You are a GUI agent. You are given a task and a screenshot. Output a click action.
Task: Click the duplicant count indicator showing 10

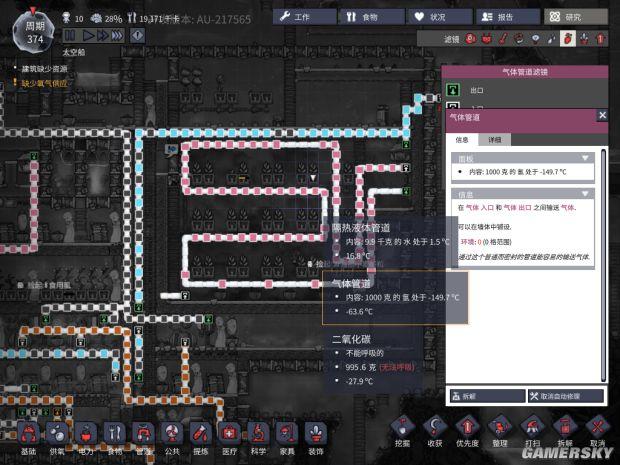(74, 19)
